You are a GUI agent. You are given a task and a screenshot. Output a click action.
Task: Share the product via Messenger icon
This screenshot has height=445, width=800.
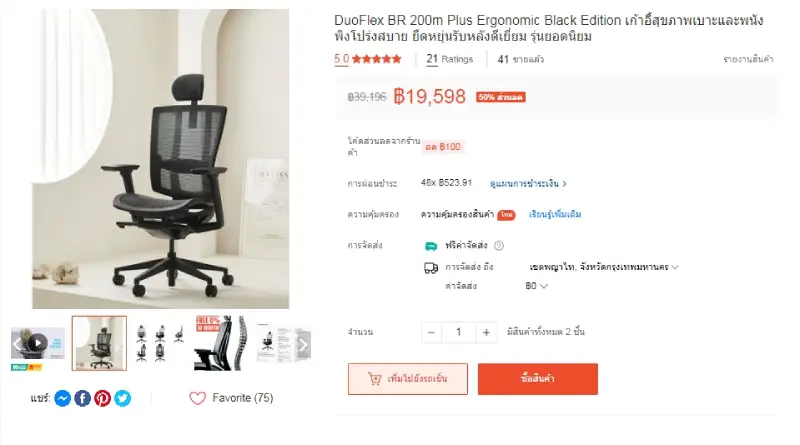tap(62, 398)
